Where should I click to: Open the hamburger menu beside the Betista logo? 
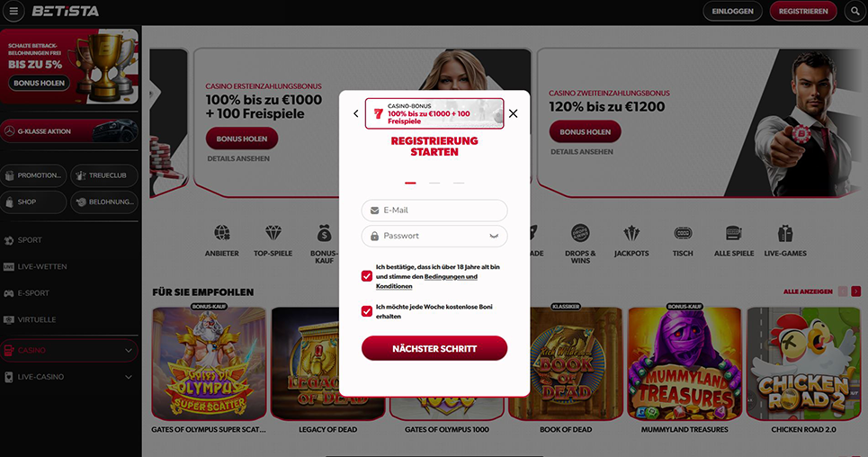[x=13, y=11]
